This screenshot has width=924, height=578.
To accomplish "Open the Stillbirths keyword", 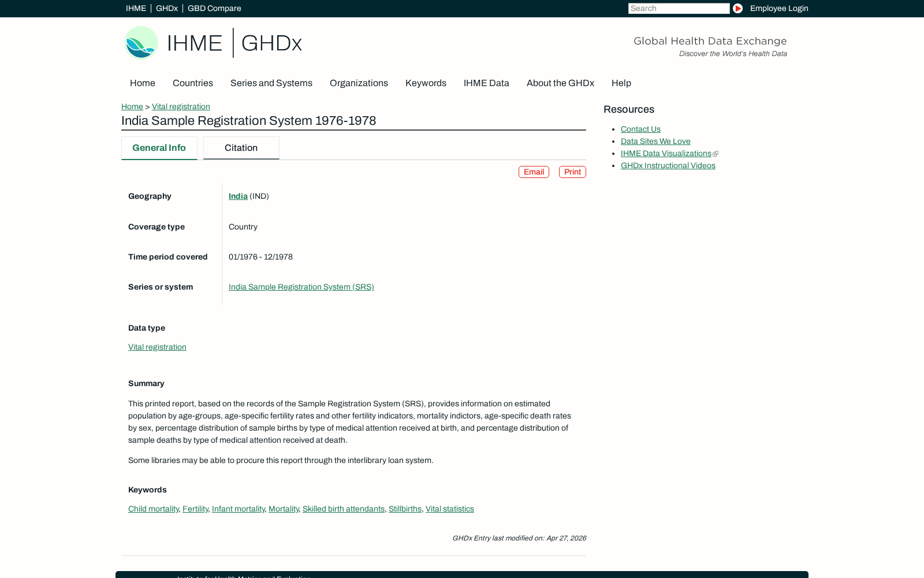I will tap(405, 509).
